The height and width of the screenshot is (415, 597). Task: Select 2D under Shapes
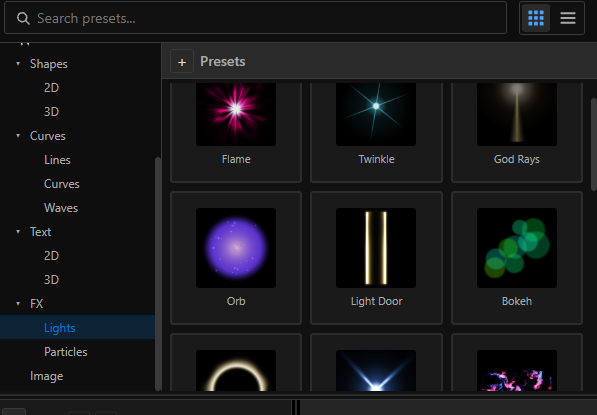51,88
